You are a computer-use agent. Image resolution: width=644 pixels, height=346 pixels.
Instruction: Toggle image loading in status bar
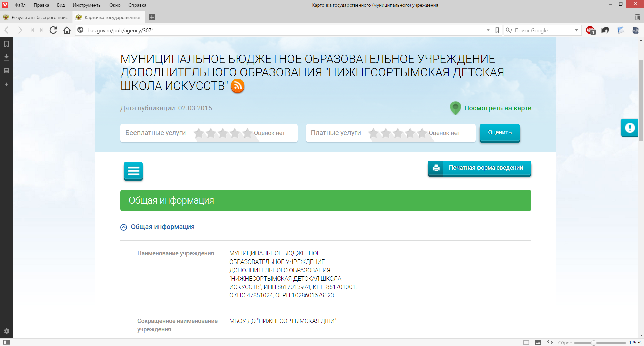click(x=538, y=342)
